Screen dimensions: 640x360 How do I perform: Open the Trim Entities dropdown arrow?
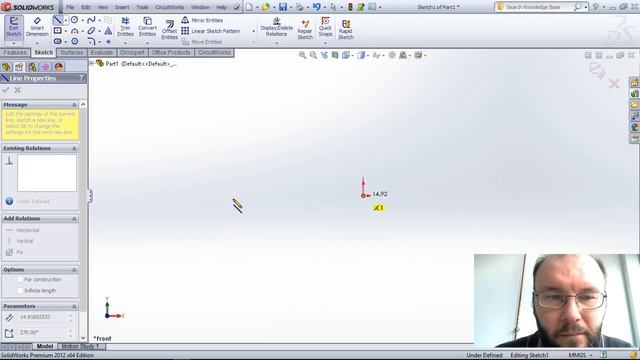point(125,43)
